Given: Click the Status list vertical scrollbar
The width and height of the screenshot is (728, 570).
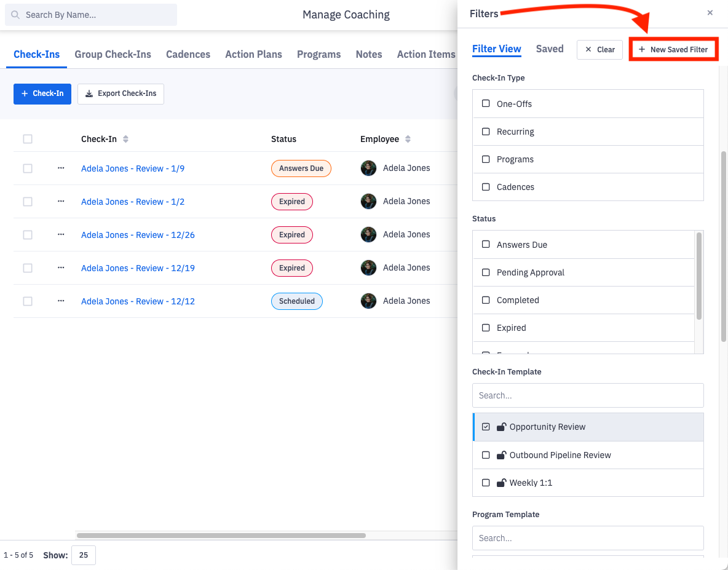Looking at the screenshot, I should coord(698,276).
